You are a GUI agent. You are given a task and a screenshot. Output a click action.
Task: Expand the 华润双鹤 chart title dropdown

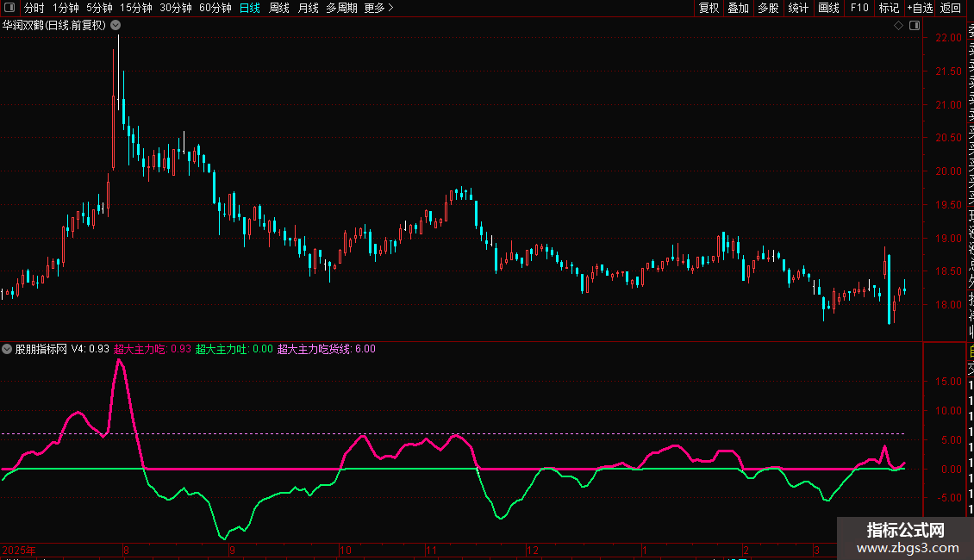point(116,26)
